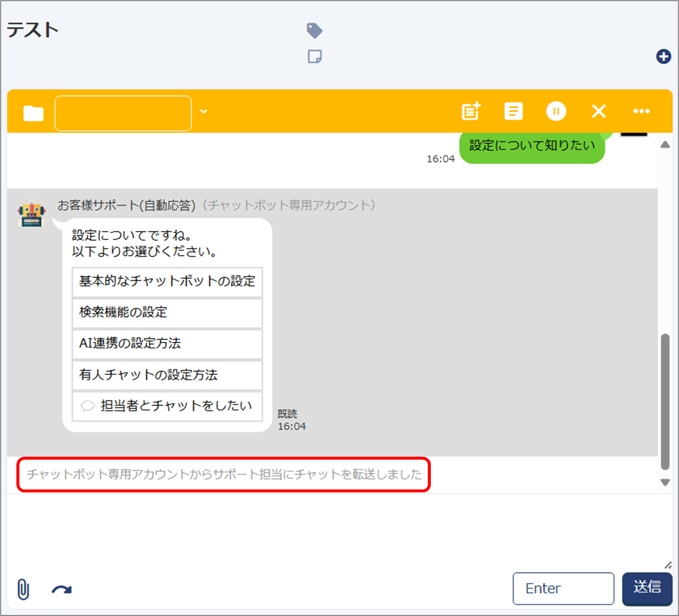The height and width of the screenshot is (616, 679).
Task: Click the chat scrollbar thumb
Action: (665, 402)
